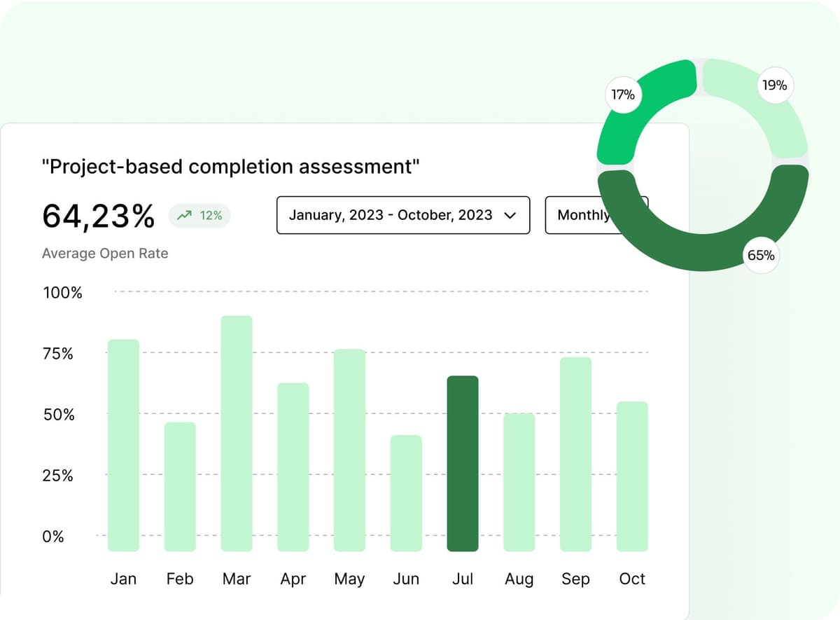Click the Project-based completion assessment title
The width and height of the screenshot is (840, 620).
231,167
